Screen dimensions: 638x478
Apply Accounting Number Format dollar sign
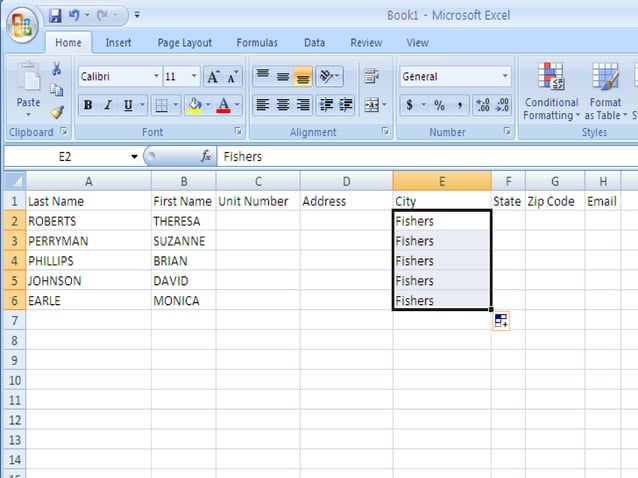[410, 105]
